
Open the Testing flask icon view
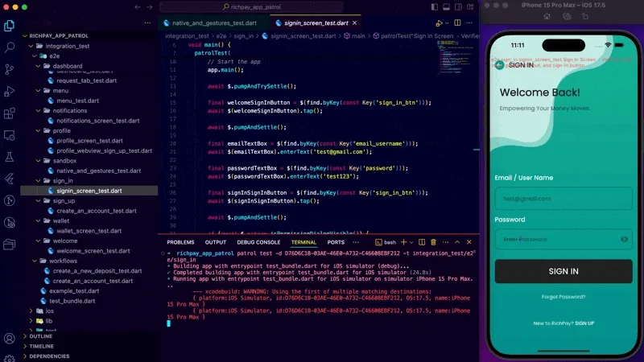tap(10, 157)
